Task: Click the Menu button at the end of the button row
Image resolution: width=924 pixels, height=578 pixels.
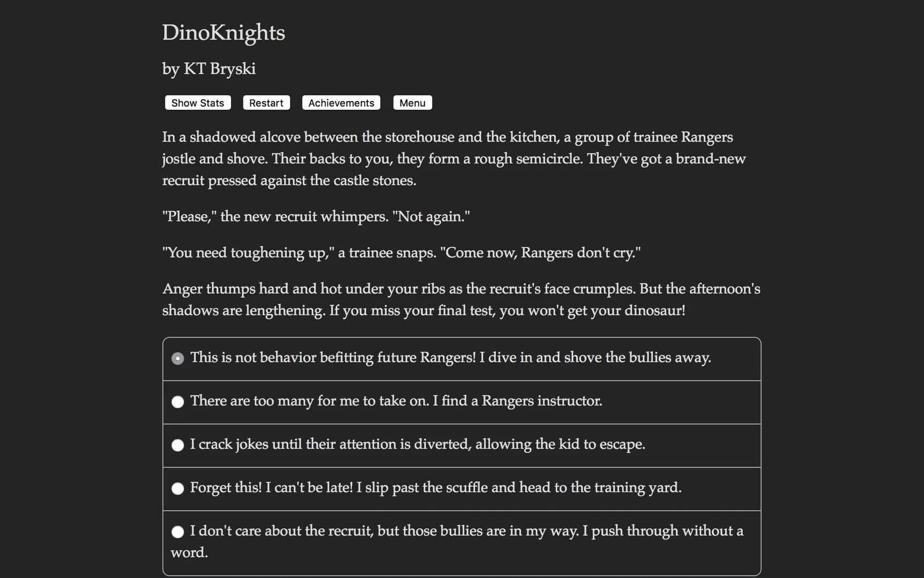Action: click(412, 103)
